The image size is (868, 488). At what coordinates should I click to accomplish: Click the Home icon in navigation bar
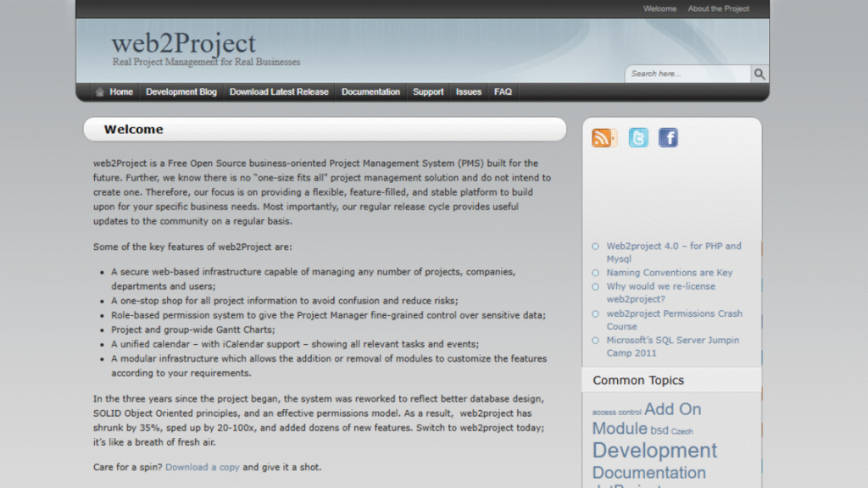coord(100,92)
